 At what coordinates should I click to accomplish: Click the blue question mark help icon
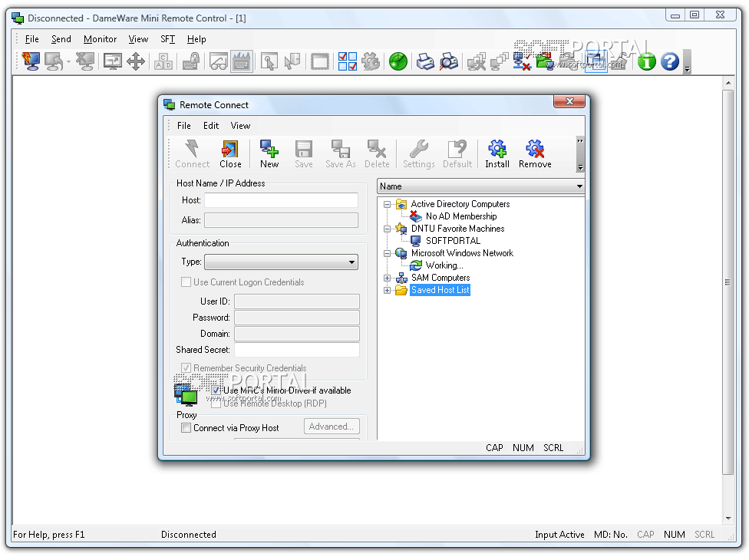670,61
